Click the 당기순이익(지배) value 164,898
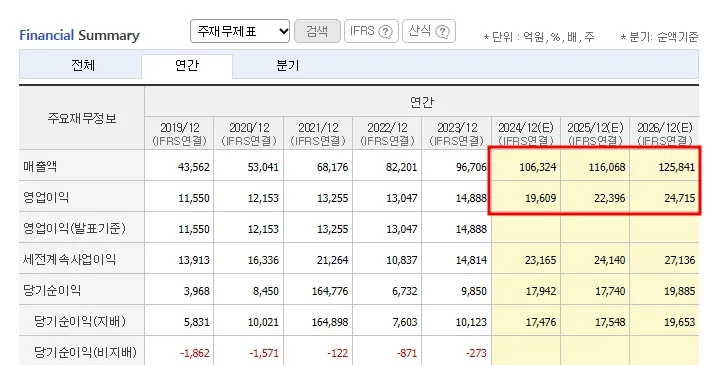Viewport: 705px width, 365px height. [330, 322]
